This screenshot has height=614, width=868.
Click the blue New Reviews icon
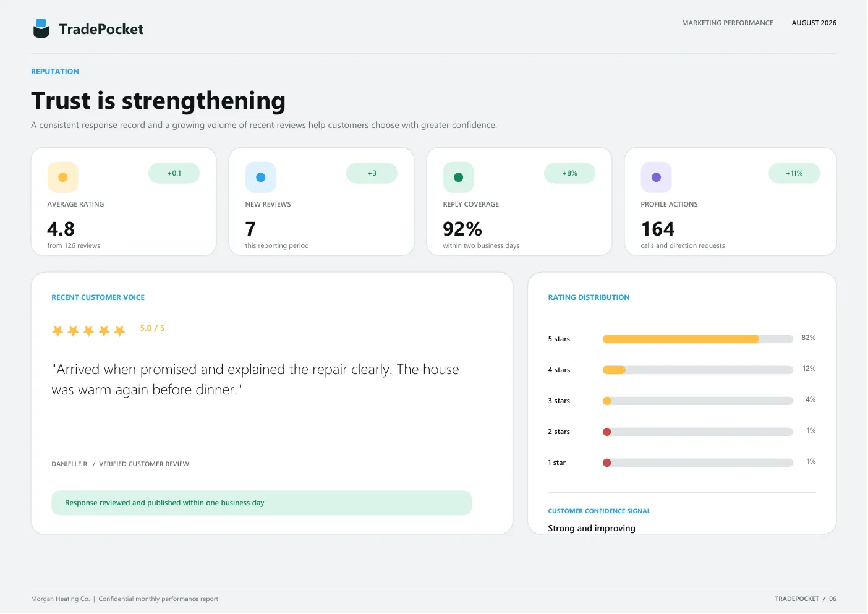tap(260, 177)
